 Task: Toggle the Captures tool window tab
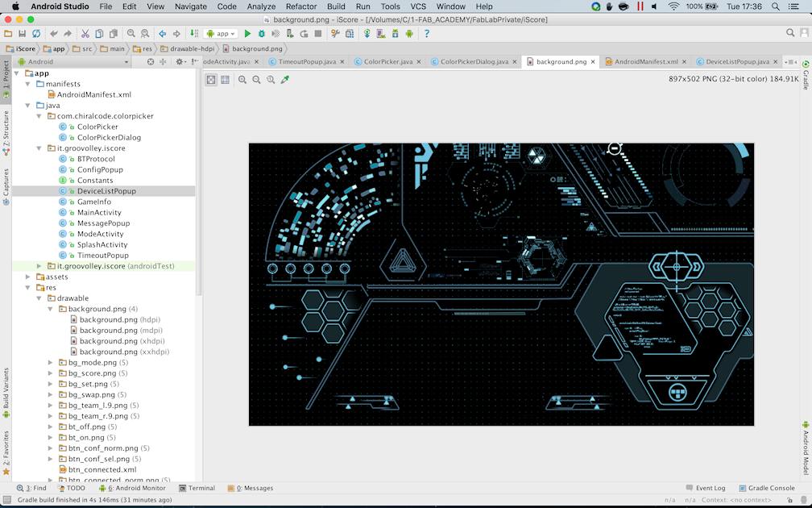pos(6,186)
